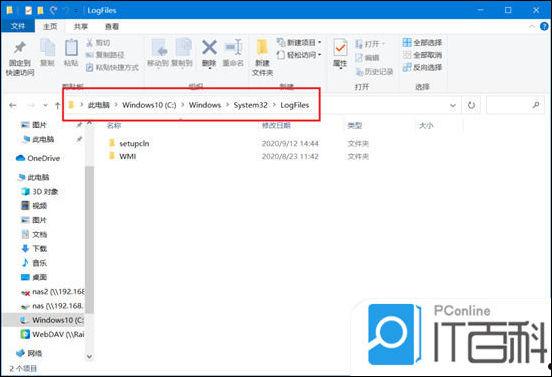Select pinned 图片 in quick access
The height and width of the screenshot is (377, 552).
[39, 125]
